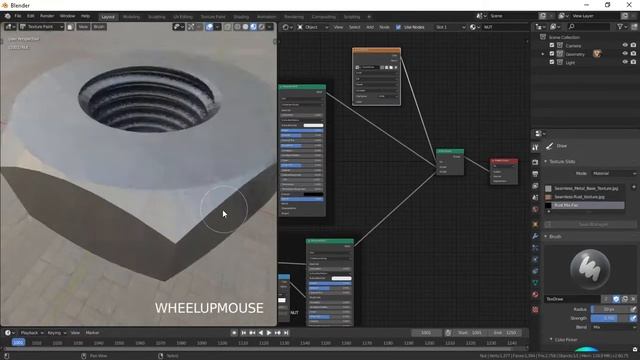Add a new workspace tab
The width and height of the screenshot is (640, 360).
pyautogui.click(x=369, y=17)
